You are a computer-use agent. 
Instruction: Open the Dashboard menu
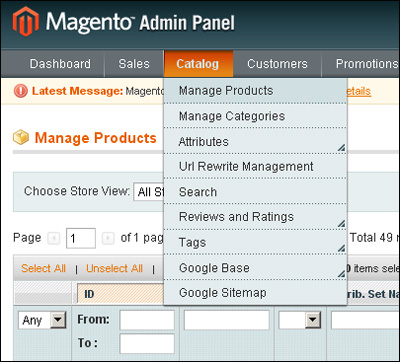[60, 64]
